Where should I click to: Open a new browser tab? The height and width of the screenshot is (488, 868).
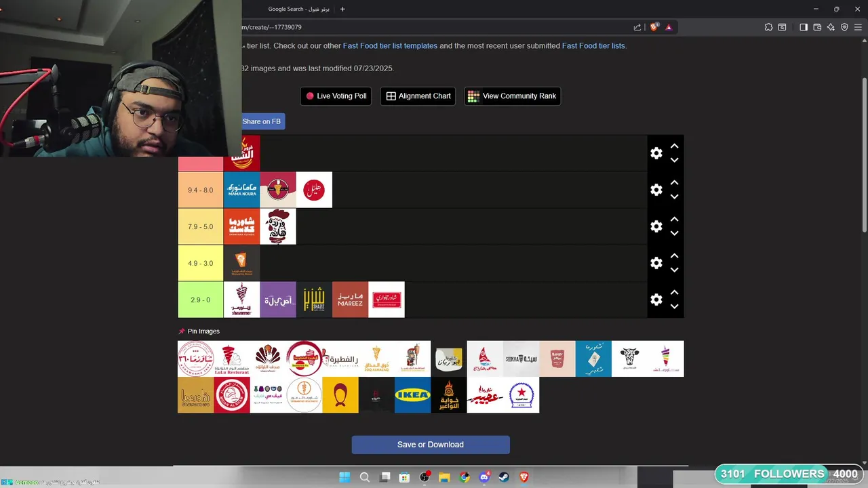click(342, 9)
